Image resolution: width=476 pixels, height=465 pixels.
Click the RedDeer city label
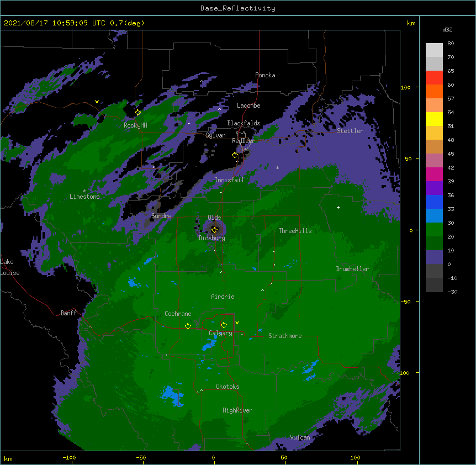244,141
